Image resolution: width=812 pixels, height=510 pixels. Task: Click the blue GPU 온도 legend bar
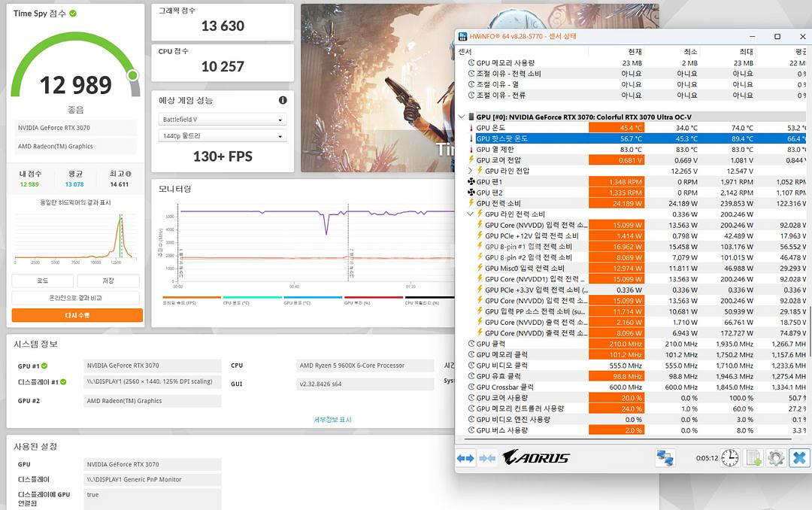coord(313,298)
